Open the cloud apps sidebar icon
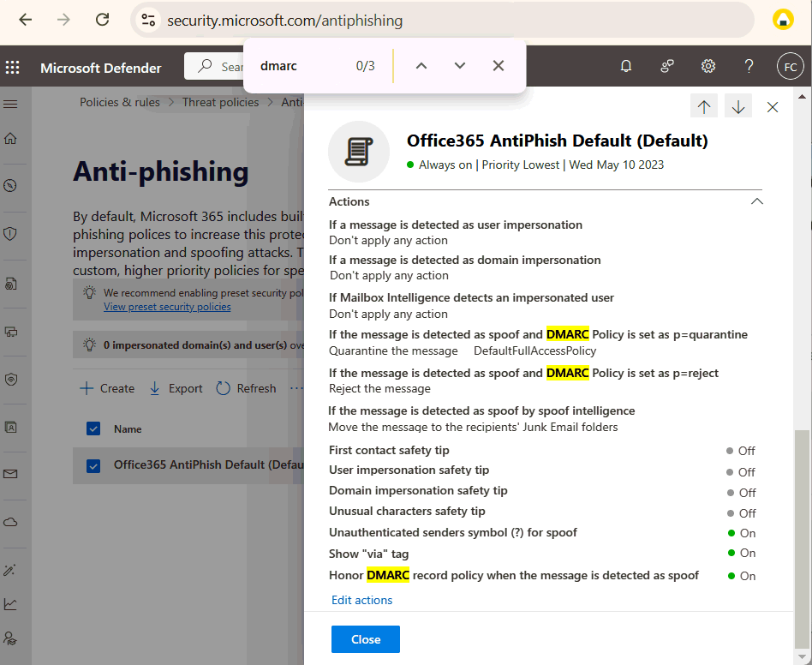The width and height of the screenshot is (812, 665). coord(10,522)
